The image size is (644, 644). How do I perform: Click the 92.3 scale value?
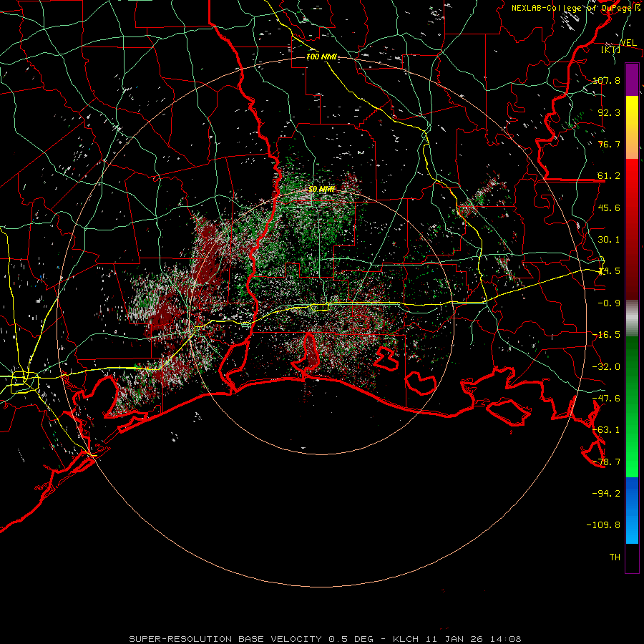point(609,112)
